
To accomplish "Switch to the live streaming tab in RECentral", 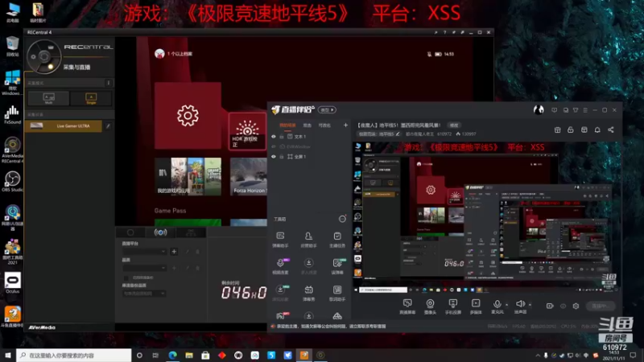I will (160, 232).
